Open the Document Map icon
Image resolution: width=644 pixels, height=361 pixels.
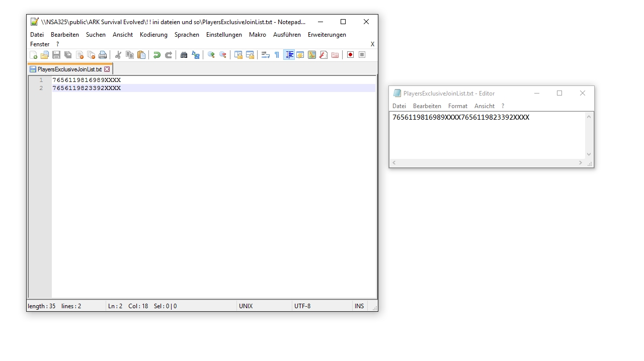click(312, 55)
